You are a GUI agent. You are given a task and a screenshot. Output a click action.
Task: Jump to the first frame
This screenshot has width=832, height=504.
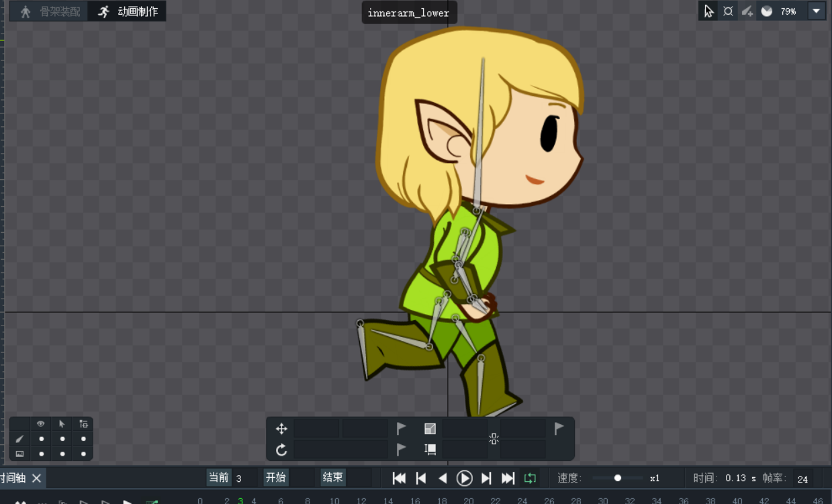tap(399, 478)
